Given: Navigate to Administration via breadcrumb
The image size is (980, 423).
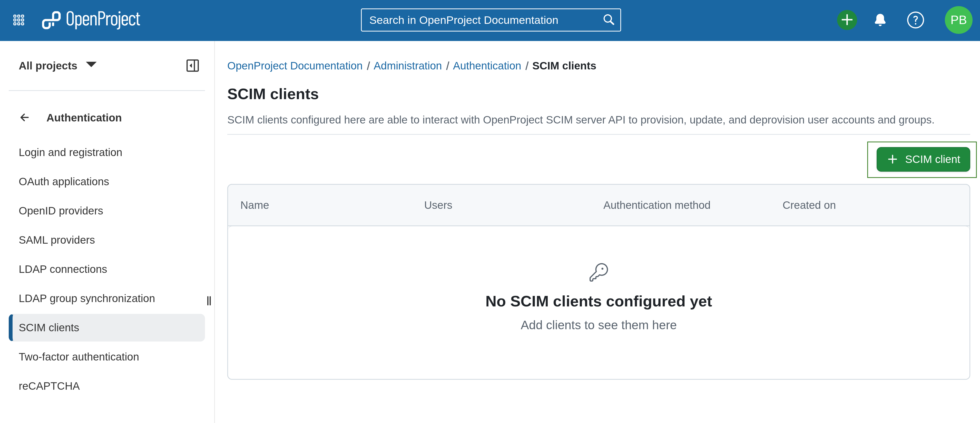Looking at the screenshot, I should 407,65.
